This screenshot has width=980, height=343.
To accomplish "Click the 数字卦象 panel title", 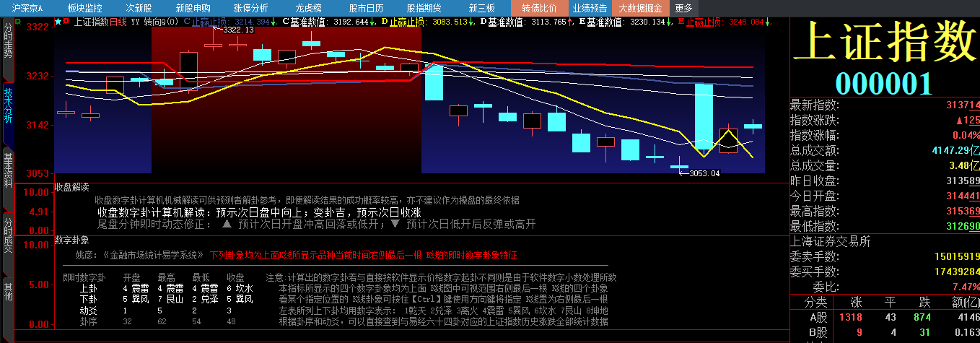I will coord(71,240).
